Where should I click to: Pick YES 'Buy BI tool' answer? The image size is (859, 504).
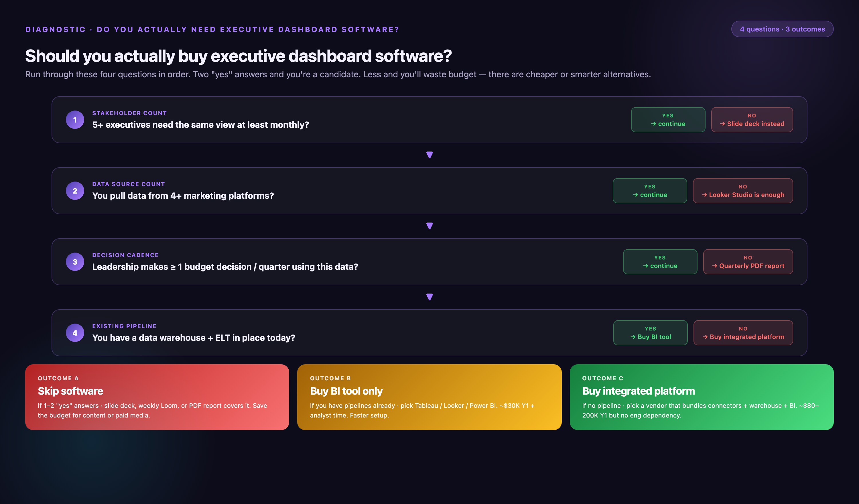[650, 332]
